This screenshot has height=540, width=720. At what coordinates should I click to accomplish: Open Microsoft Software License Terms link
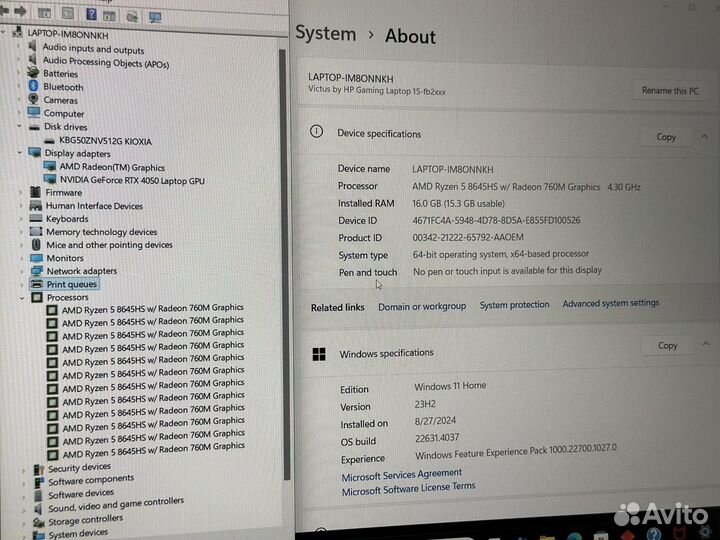[408, 489]
